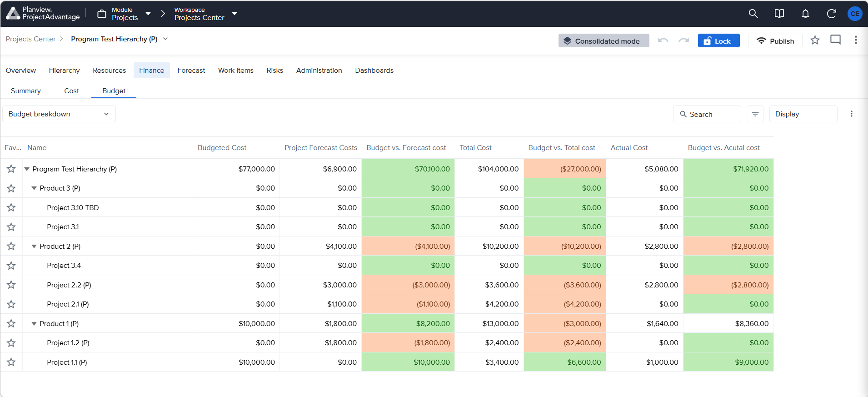Click into the Search field

[x=707, y=114]
